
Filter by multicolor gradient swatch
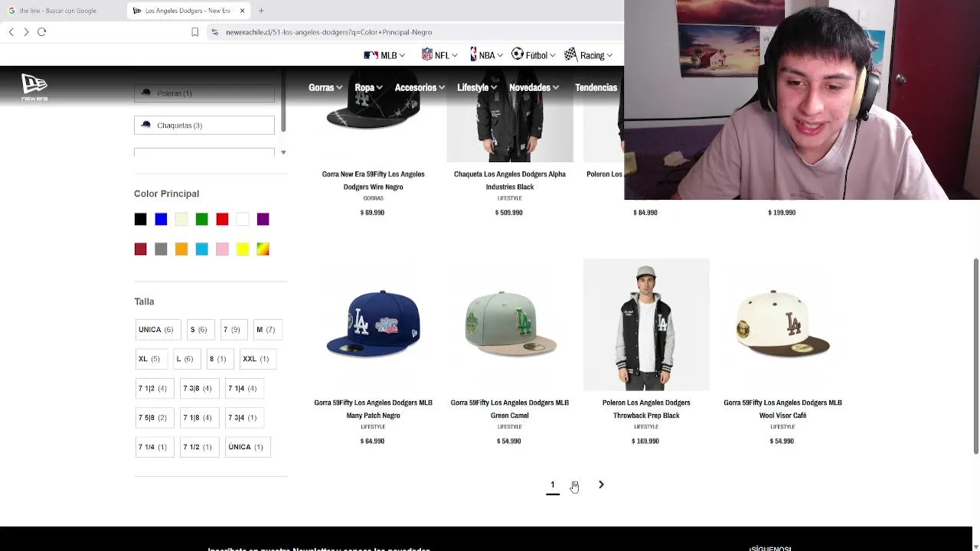click(x=263, y=249)
